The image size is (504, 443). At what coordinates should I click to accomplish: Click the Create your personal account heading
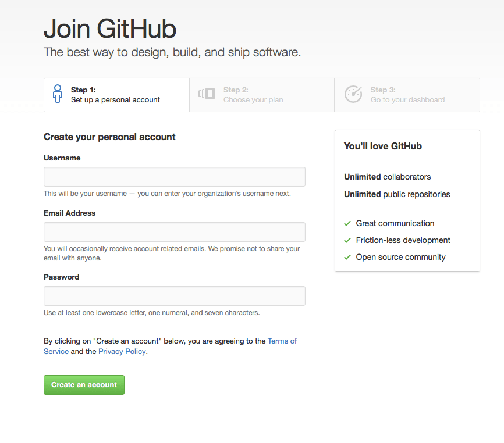109,137
